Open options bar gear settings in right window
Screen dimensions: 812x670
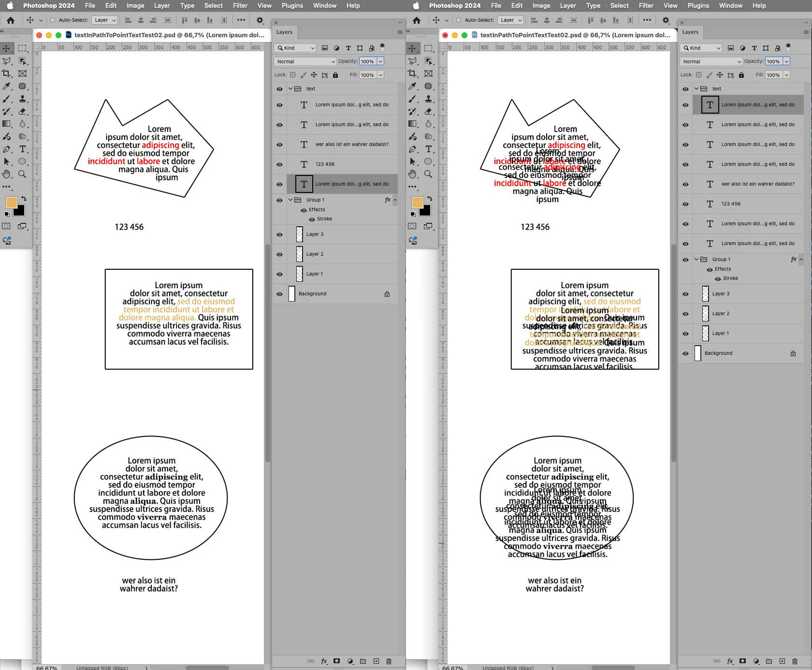(666, 20)
